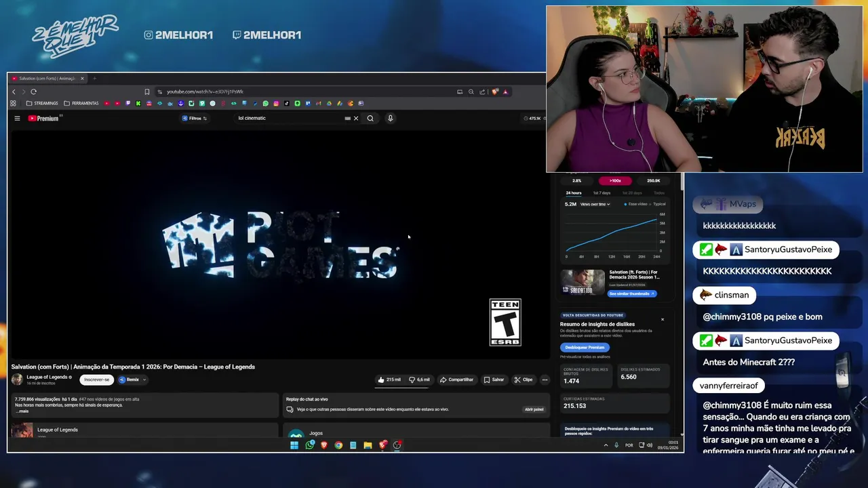Image resolution: width=868 pixels, height=488 pixels.
Task: Create a Clipe from the video
Action: click(x=523, y=380)
